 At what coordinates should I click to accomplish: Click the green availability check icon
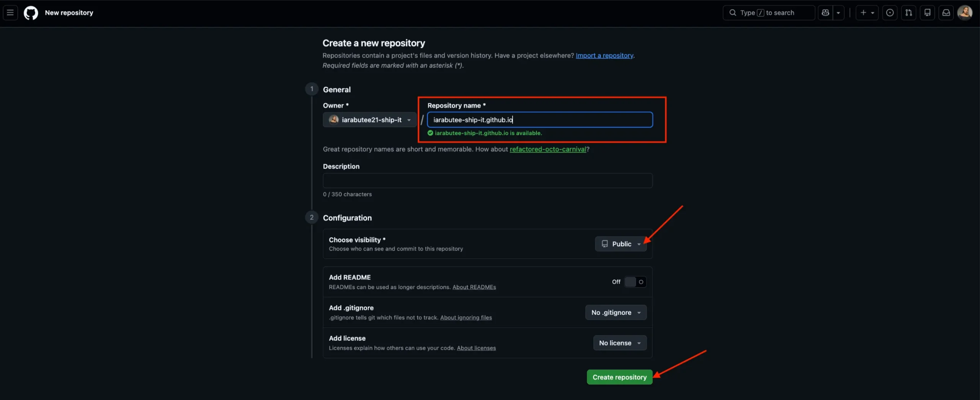point(430,133)
